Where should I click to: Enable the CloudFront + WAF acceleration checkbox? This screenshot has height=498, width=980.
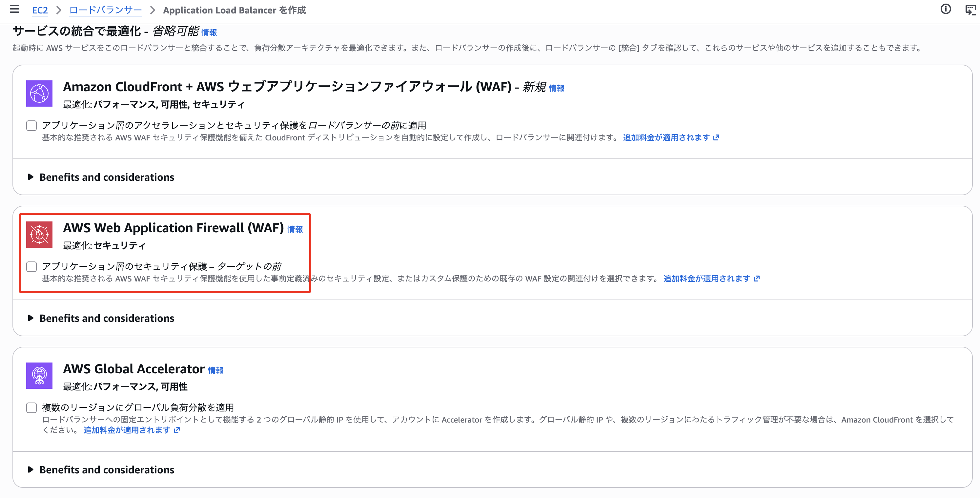pyautogui.click(x=31, y=126)
